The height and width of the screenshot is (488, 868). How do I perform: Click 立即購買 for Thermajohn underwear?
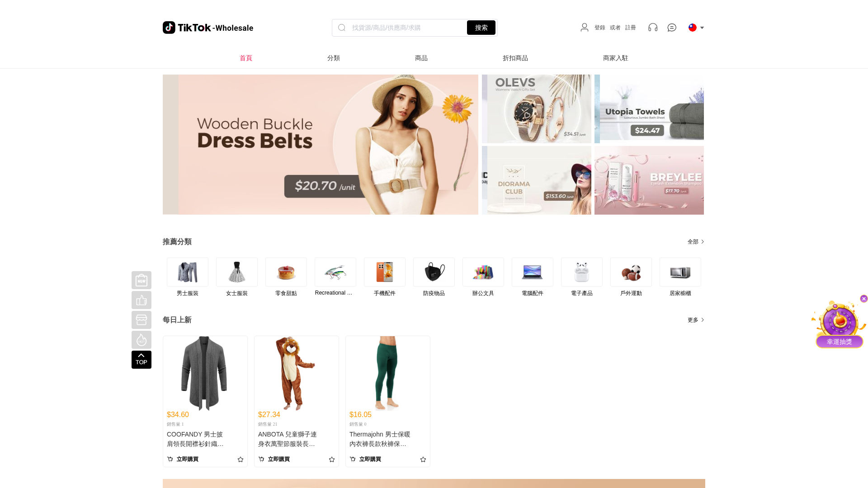(370, 459)
